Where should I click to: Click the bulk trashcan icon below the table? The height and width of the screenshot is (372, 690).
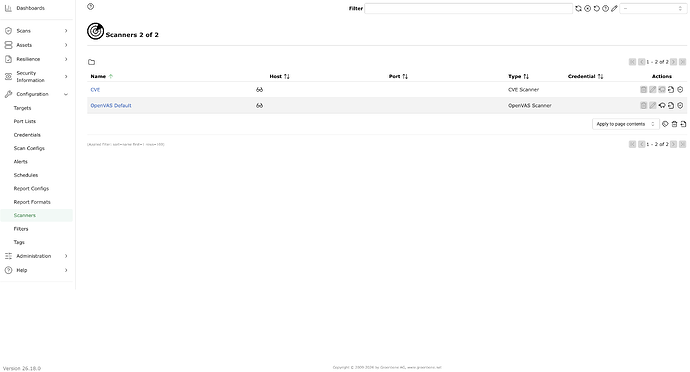pos(674,124)
